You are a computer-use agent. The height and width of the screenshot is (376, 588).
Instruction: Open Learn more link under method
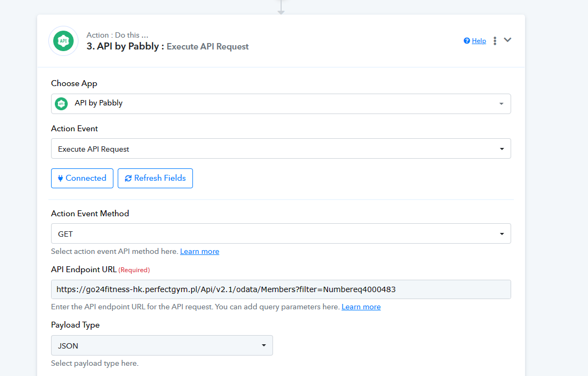click(199, 251)
